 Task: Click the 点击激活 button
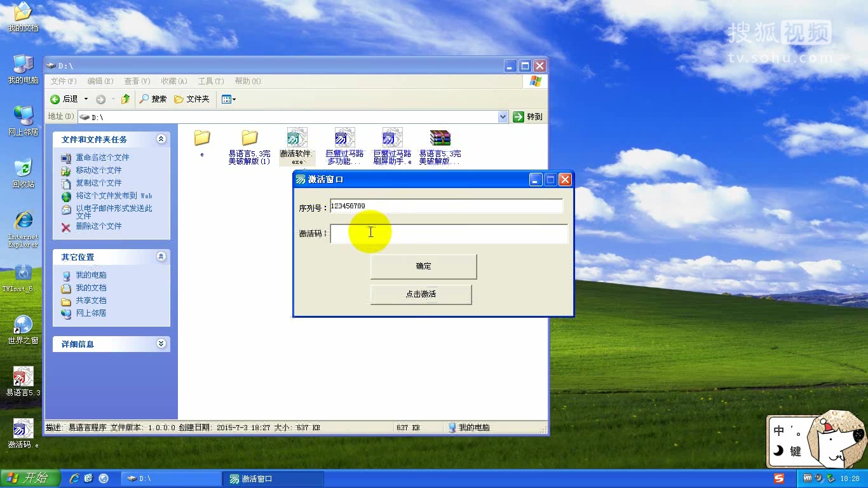[421, 294]
